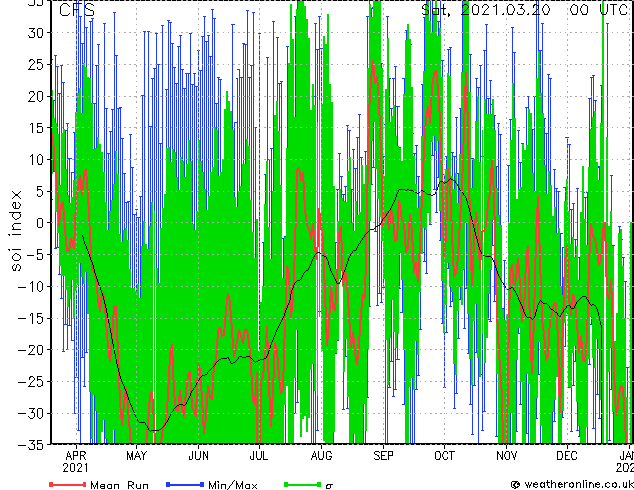
Task: Click the '-35' y-axis tick label
Action: pos(32,445)
